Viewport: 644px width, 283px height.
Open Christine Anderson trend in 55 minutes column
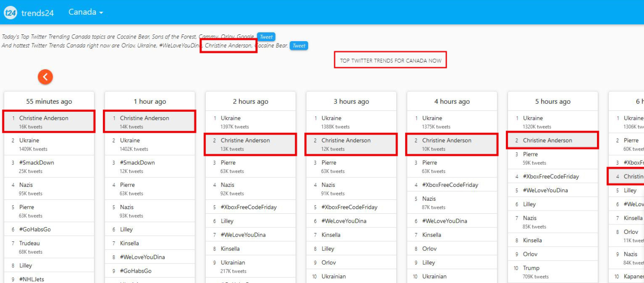44,118
